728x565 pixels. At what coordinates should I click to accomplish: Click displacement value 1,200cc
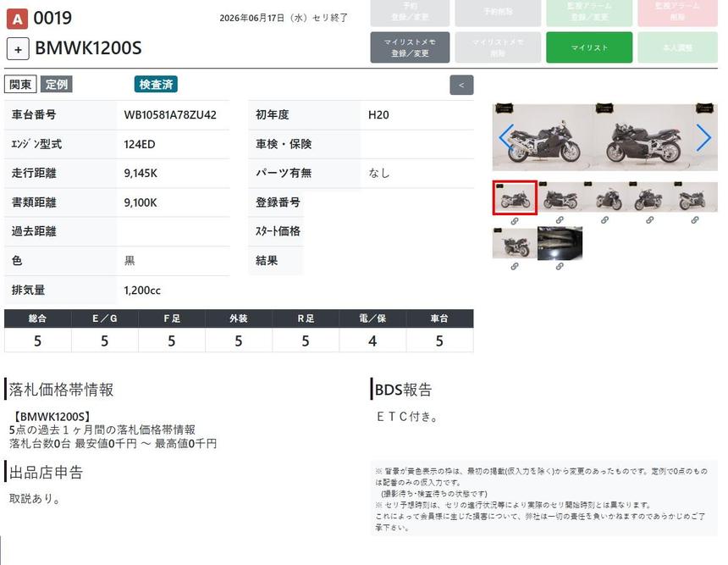tap(142, 291)
